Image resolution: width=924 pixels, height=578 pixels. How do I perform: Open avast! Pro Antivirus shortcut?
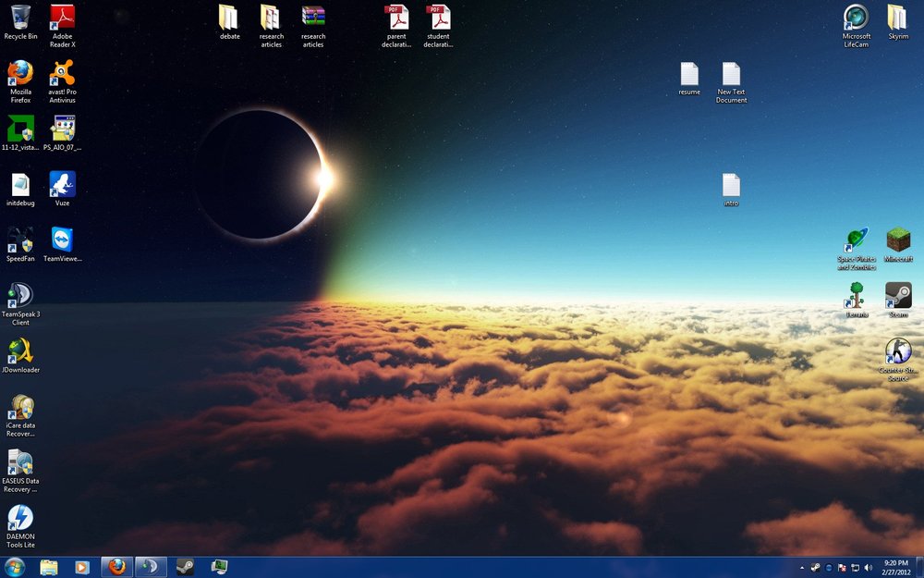tap(63, 81)
